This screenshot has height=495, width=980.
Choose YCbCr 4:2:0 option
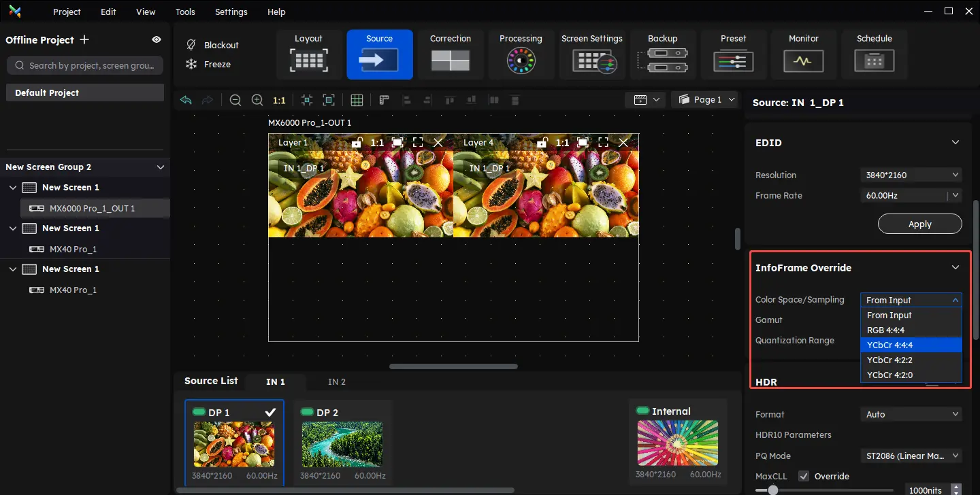pyautogui.click(x=911, y=375)
